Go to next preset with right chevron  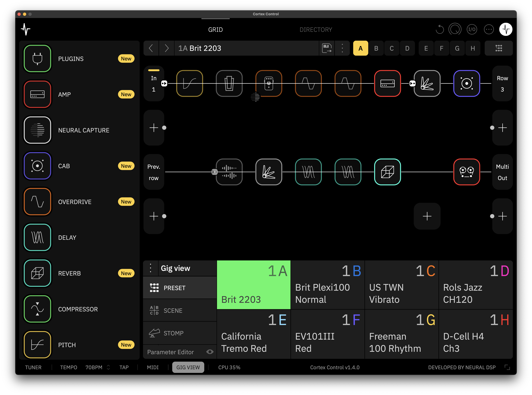167,48
